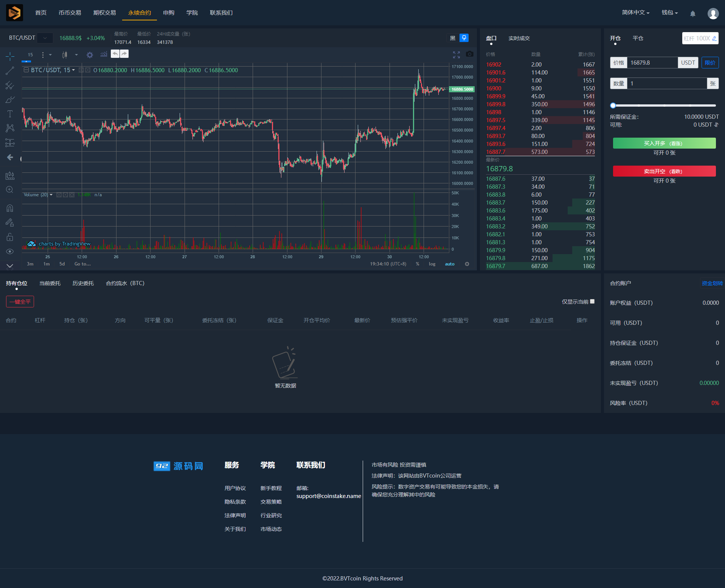The height and width of the screenshot is (588, 725).
Task: Open chart style dropdown arrow
Action: pyautogui.click(x=76, y=55)
